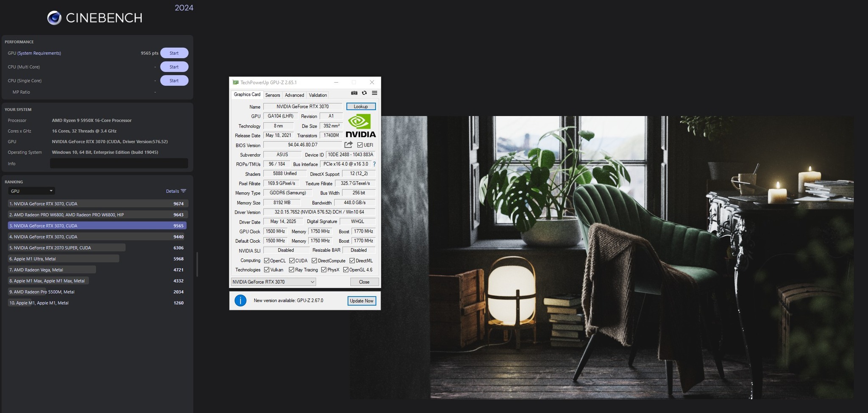Start the CPU (Multi Core) benchmark
868x413 pixels.
(x=174, y=67)
